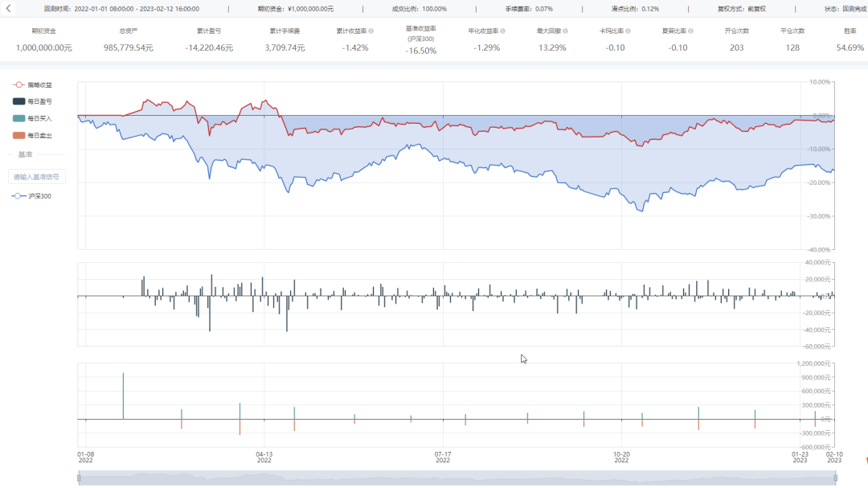Open info icon beside 累计收益率
This screenshot has width=868, height=488.
pos(371,31)
